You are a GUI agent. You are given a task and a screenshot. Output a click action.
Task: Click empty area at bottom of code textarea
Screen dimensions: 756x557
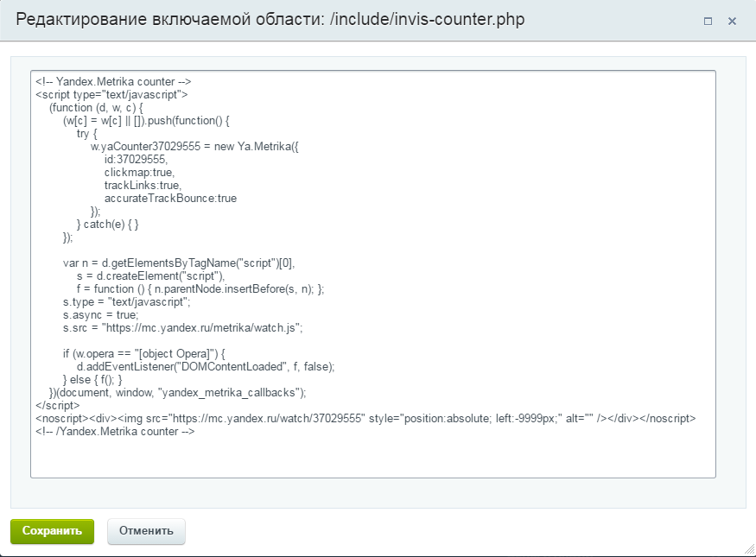(x=372, y=458)
